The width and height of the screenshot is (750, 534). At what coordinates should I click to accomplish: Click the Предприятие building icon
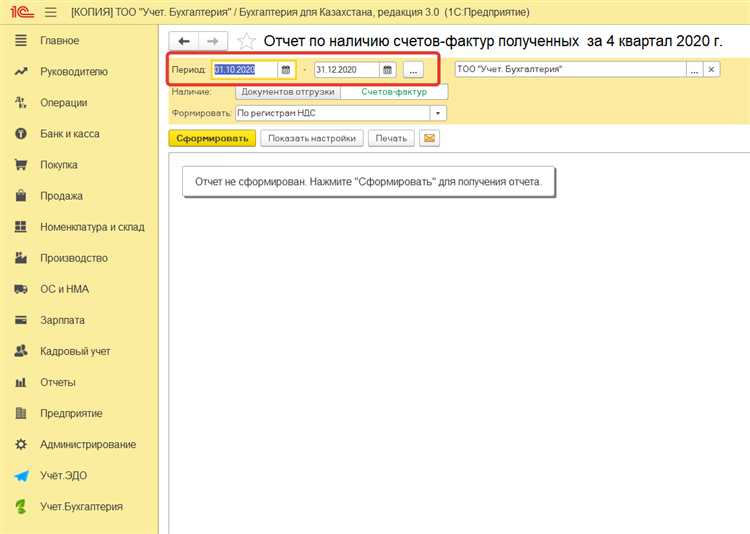click(x=21, y=413)
